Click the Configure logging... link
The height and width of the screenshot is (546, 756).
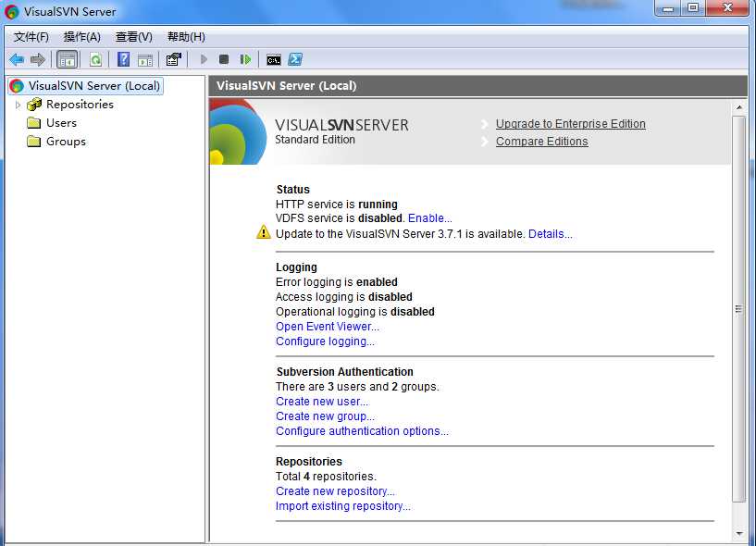tap(325, 341)
